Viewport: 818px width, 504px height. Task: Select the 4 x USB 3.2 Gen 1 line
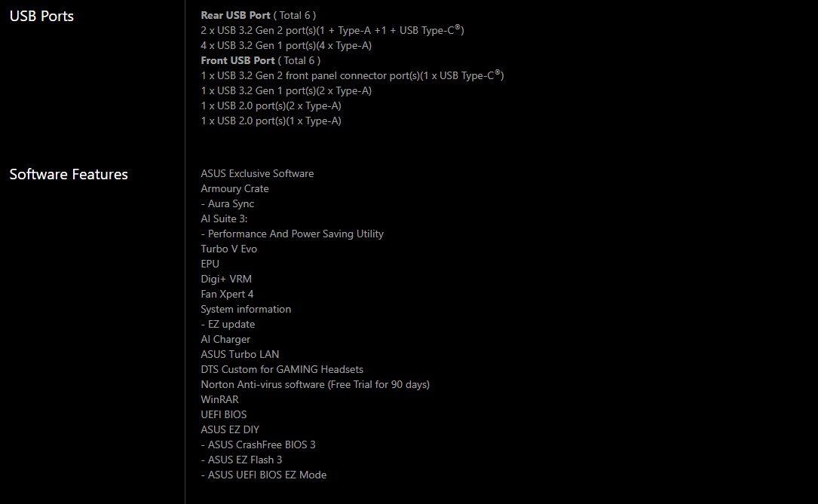(286, 45)
